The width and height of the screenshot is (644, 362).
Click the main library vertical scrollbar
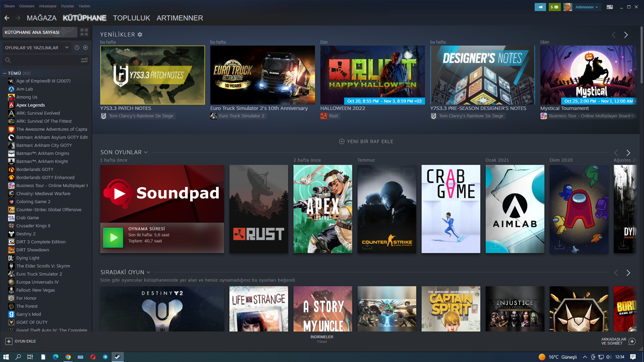pos(641,55)
